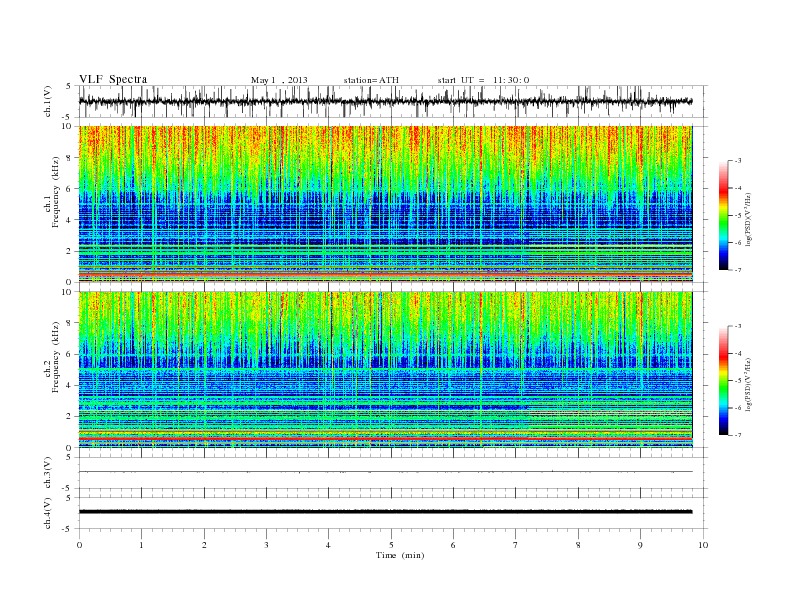Screen dimensions: 792x612
Task: Click the '8' kHz tick on ch.2 frequency axis
Action: [69, 323]
